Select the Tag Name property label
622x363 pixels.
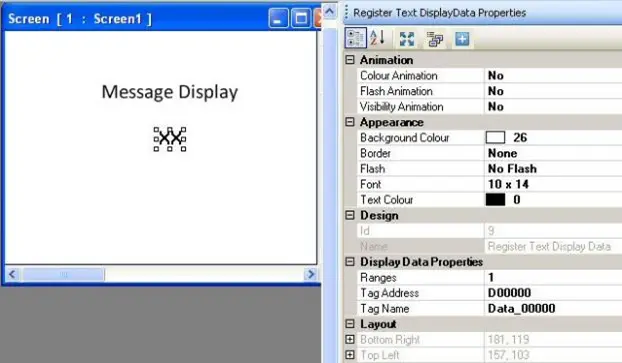[384, 308]
